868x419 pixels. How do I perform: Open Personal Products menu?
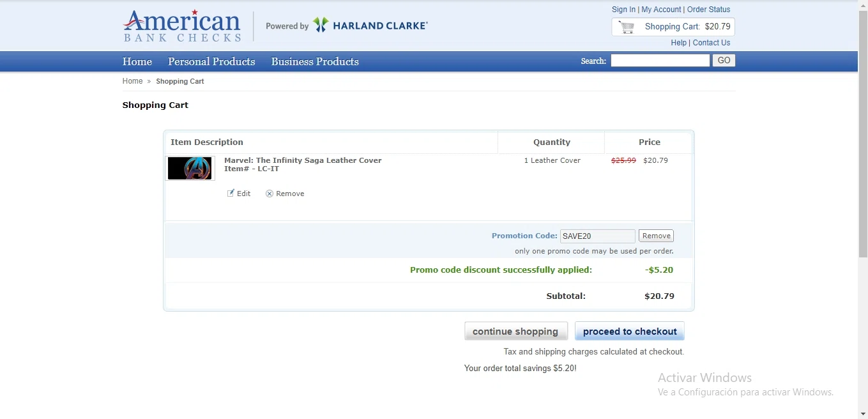coord(211,61)
